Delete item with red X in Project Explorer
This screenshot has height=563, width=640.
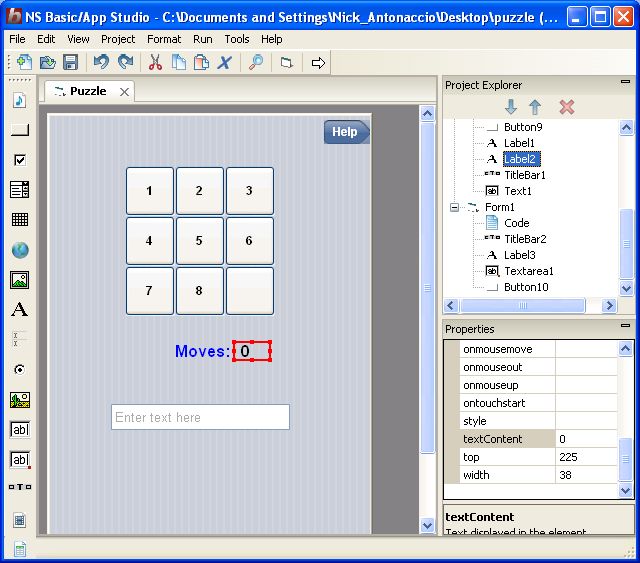pos(567,107)
